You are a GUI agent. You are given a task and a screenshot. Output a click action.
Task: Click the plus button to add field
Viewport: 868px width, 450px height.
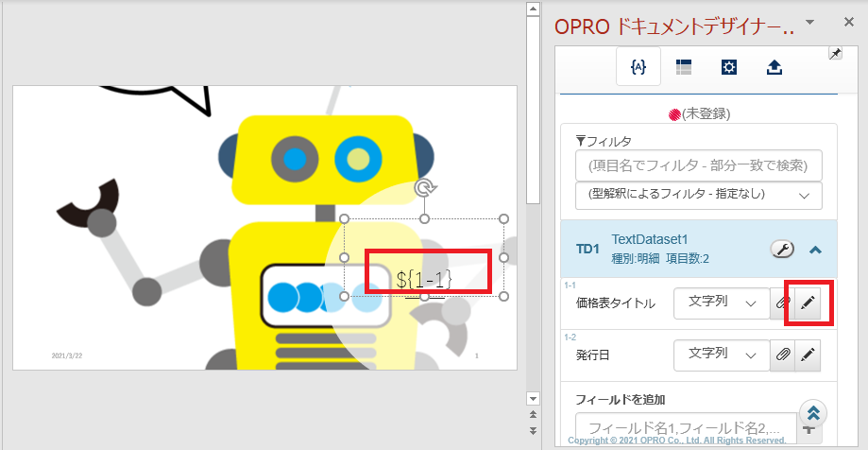click(x=808, y=428)
